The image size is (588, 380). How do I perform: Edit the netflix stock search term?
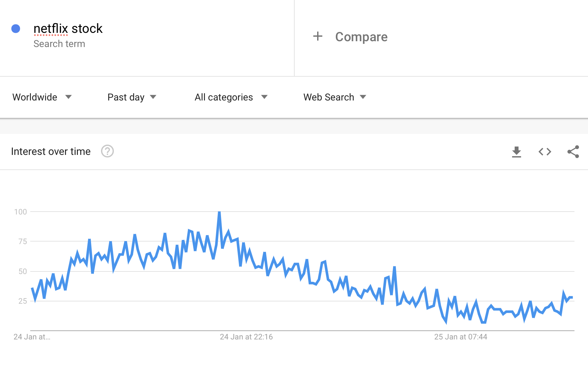(68, 29)
